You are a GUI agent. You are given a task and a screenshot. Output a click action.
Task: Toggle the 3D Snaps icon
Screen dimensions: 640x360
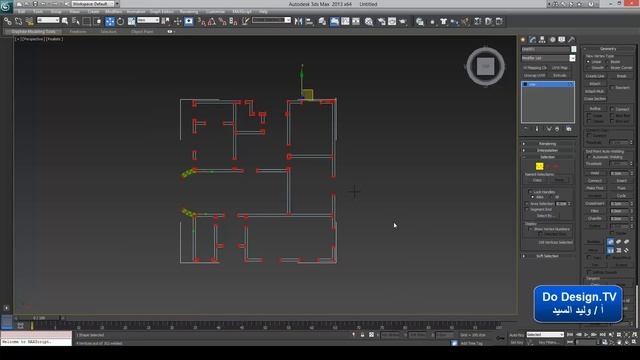[x=201, y=21]
